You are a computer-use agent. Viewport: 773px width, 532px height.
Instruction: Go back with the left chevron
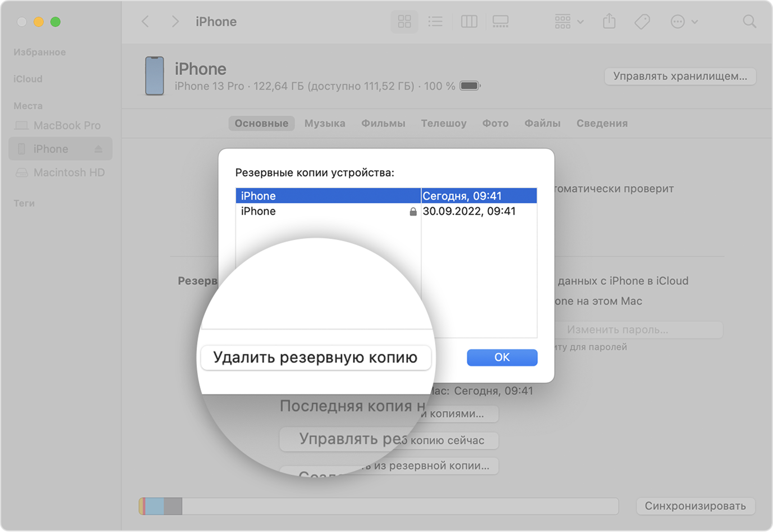pos(145,22)
